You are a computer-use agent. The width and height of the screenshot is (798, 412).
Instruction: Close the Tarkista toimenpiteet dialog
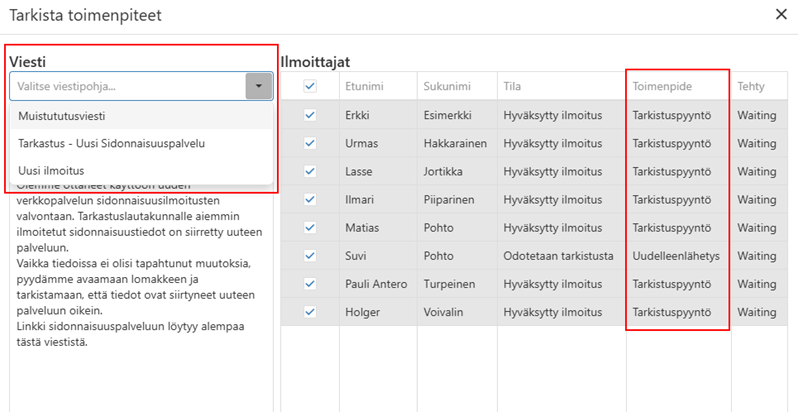[781, 14]
